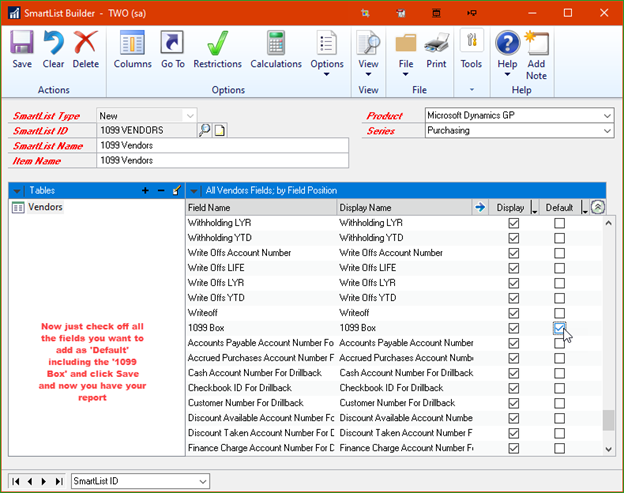This screenshot has height=493, width=624.
Task: Click the Help question mark icon
Action: pos(507,43)
